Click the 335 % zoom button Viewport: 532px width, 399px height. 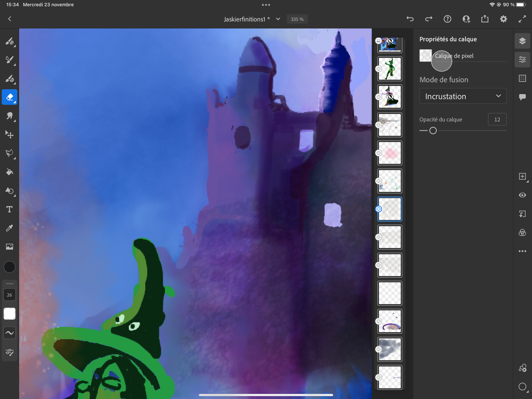(x=297, y=19)
